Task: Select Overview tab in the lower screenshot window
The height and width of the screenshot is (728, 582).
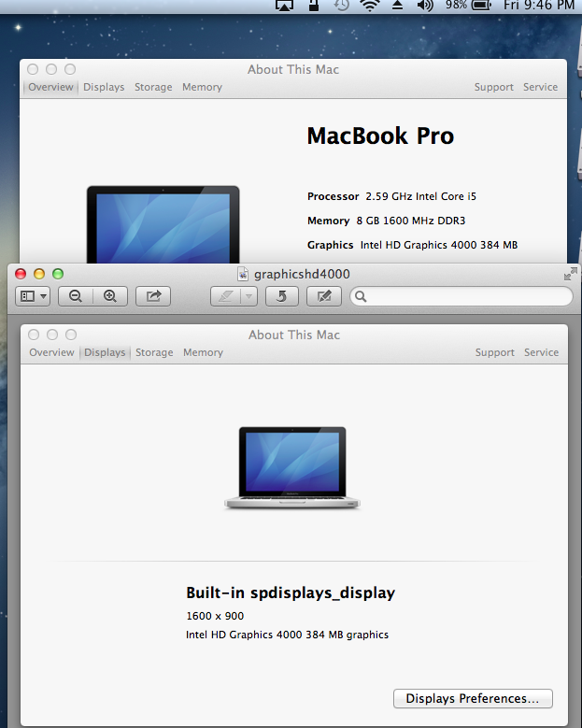Action: pyautogui.click(x=51, y=352)
